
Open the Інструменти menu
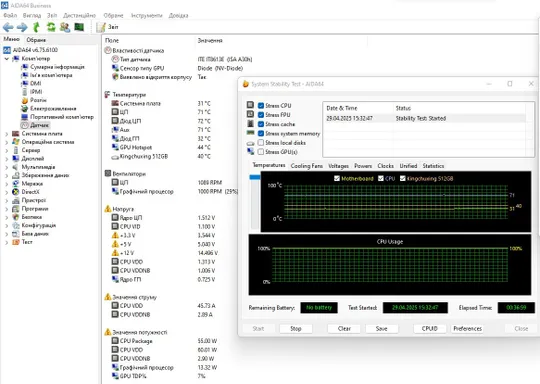pyautogui.click(x=146, y=15)
